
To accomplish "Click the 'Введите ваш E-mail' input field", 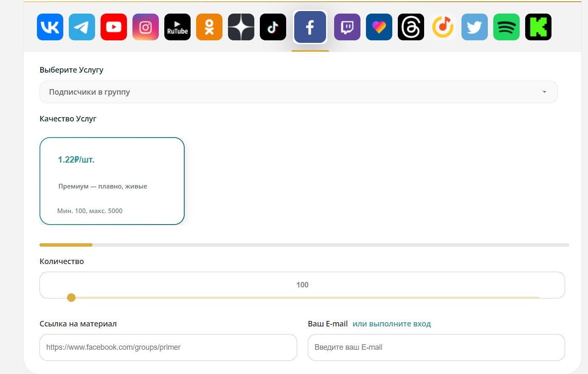I will pyautogui.click(x=436, y=347).
